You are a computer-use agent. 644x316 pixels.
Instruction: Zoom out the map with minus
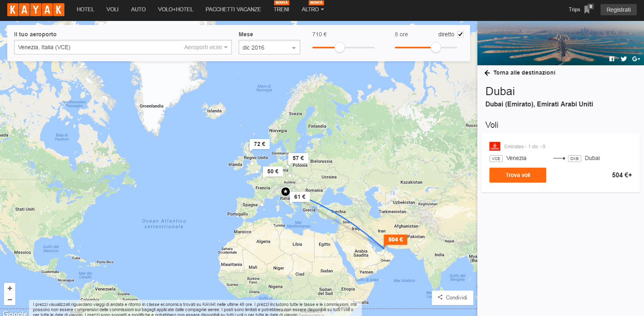(10, 299)
